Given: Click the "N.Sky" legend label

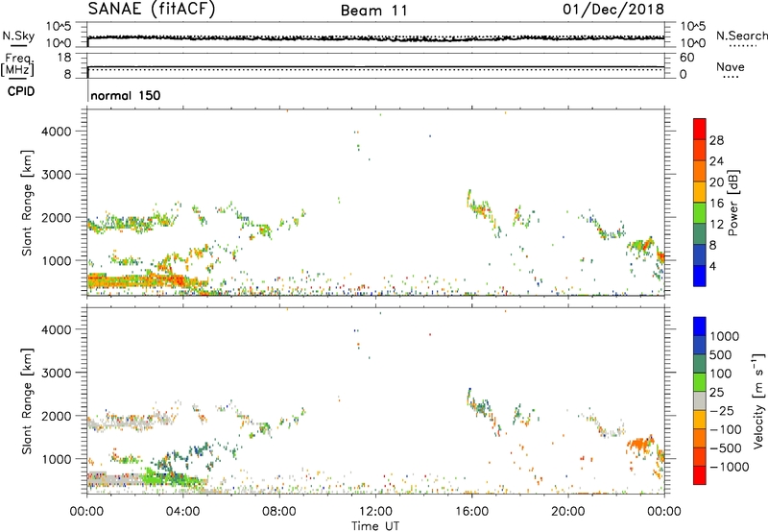Looking at the screenshot, I should pos(18,36).
